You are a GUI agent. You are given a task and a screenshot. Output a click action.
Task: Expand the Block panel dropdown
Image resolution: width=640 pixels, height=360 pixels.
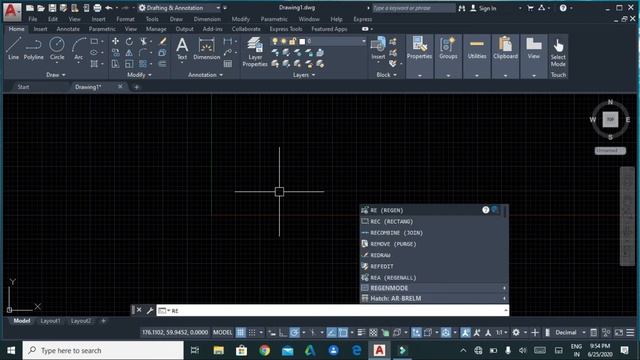(386, 75)
